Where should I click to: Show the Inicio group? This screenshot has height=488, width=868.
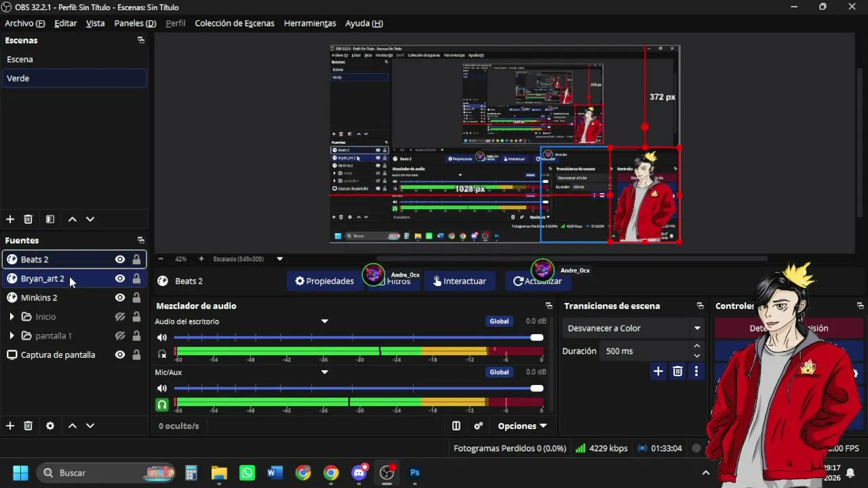(120, 317)
